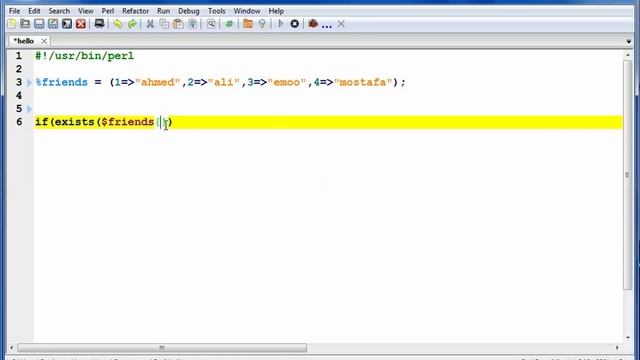The image size is (640, 360).
Task: Click the gray X toolbar icon
Action: click(x=341, y=24)
